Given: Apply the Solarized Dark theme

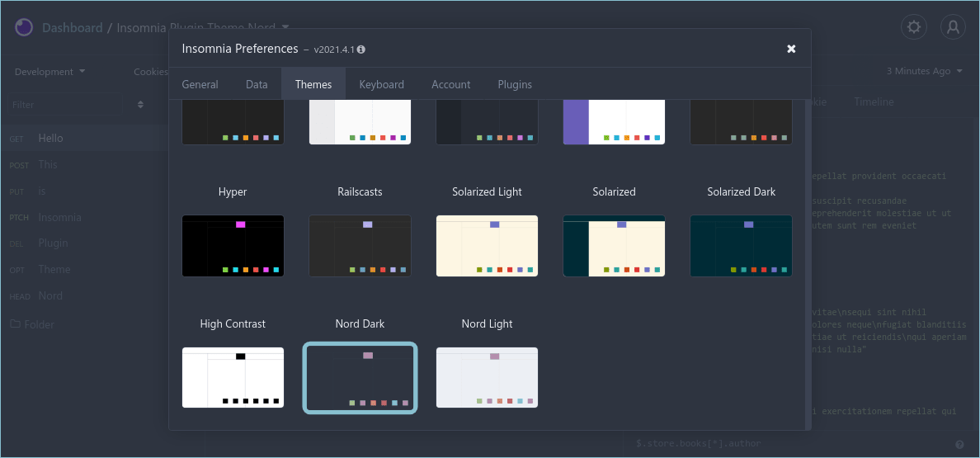Looking at the screenshot, I should [742, 246].
